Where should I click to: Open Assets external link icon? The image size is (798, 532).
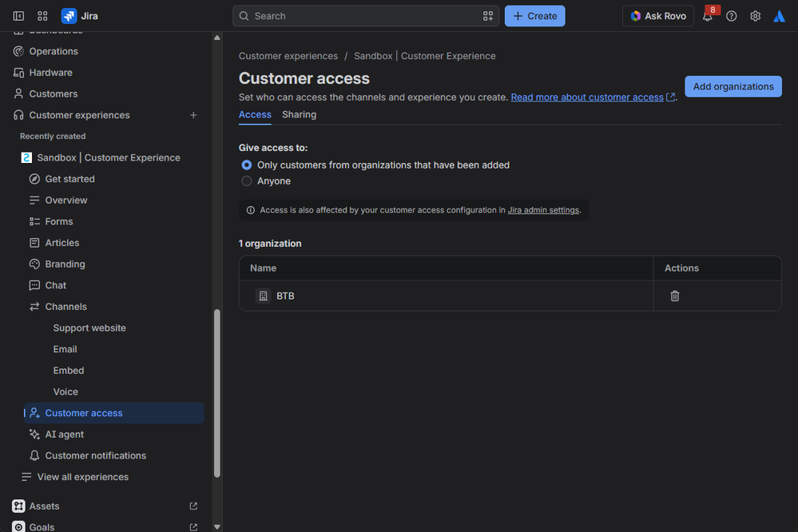point(193,506)
